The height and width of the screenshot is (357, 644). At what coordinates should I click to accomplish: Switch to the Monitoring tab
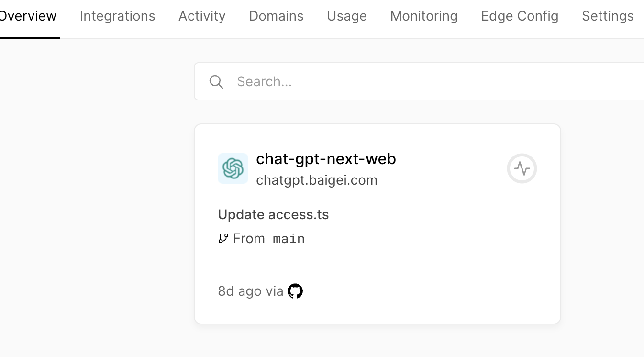coord(424,16)
